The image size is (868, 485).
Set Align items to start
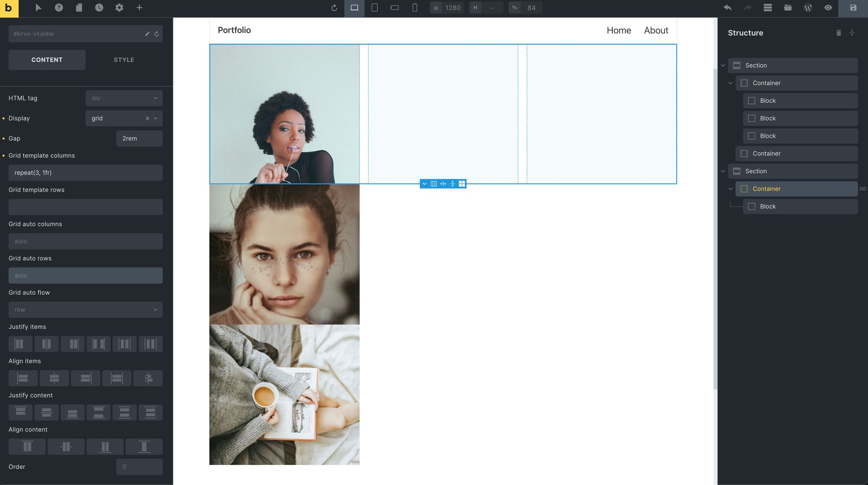point(23,378)
